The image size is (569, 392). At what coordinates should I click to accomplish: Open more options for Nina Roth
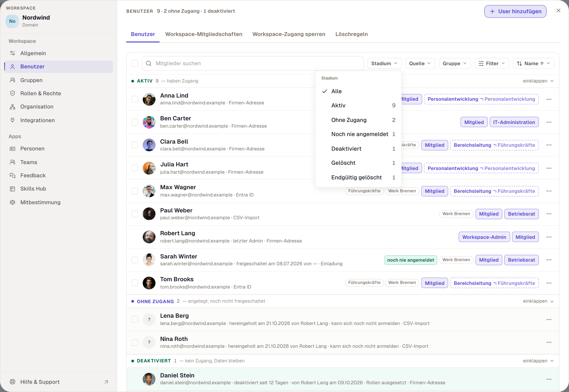tap(549, 342)
